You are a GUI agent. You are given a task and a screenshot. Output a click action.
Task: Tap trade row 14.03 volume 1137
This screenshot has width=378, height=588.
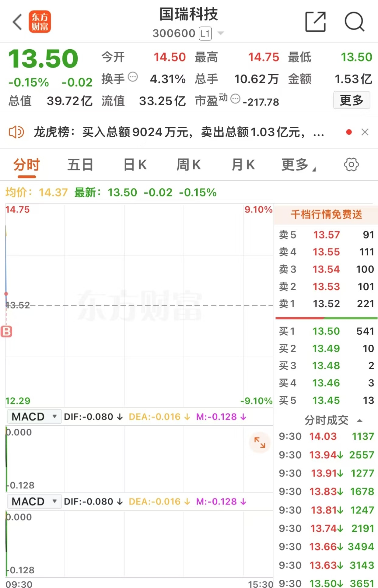click(326, 436)
